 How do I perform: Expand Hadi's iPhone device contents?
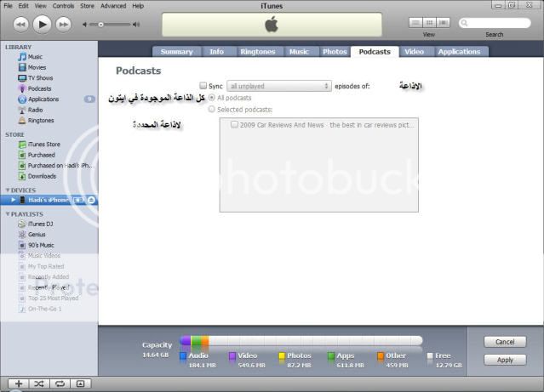(x=13, y=200)
